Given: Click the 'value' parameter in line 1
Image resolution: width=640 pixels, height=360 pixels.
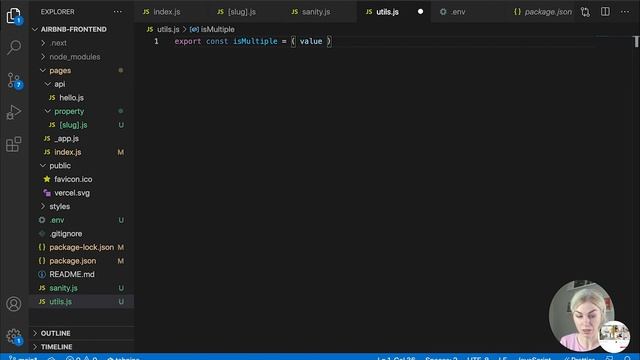Looking at the screenshot, I should coord(311,41).
